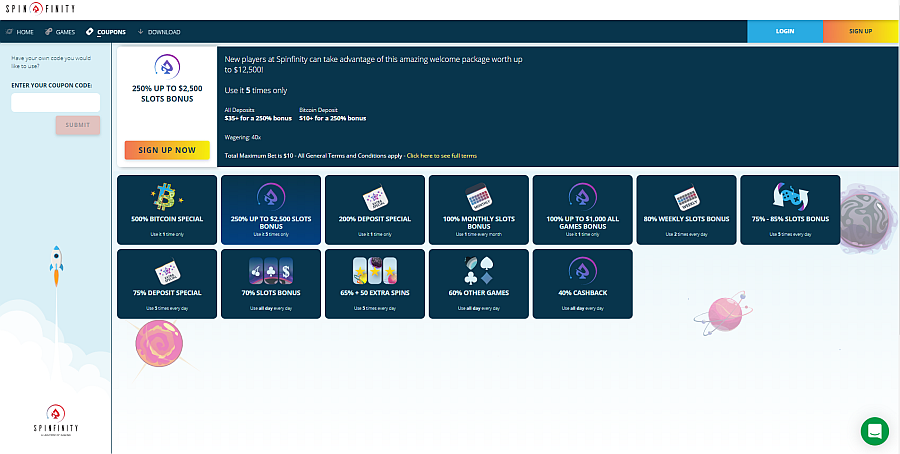Select the 100% All Games Bonus icon

coord(583,197)
